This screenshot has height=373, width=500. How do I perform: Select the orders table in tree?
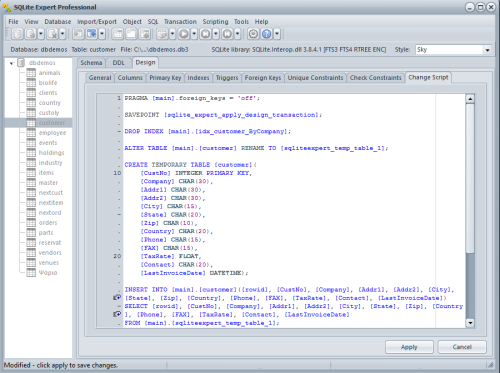[48, 223]
